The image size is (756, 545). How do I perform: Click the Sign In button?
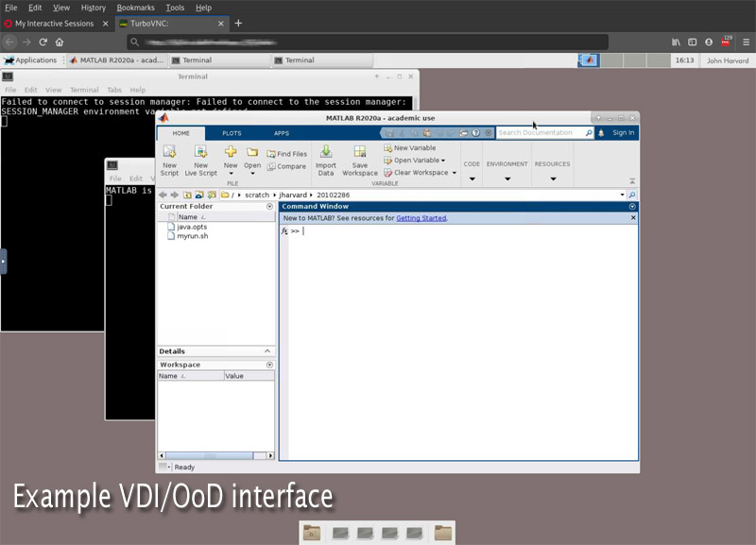pyautogui.click(x=623, y=133)
